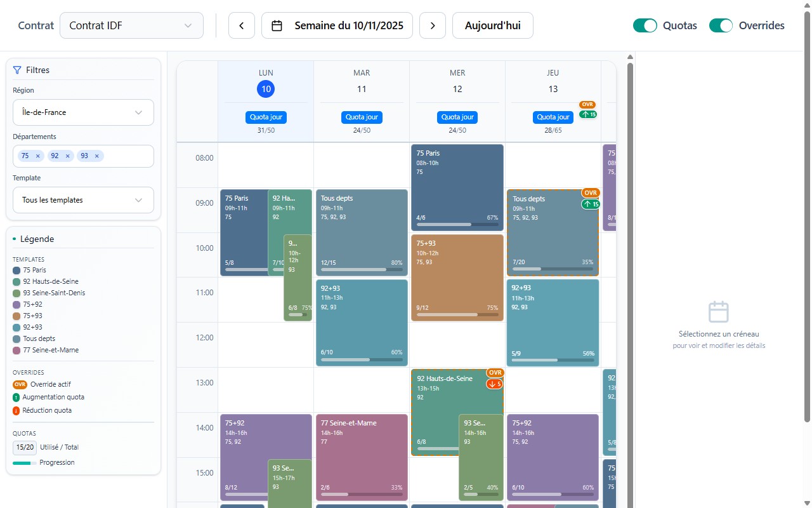Remove department 92 chip
812x508 pixels.
click(67, 156)
